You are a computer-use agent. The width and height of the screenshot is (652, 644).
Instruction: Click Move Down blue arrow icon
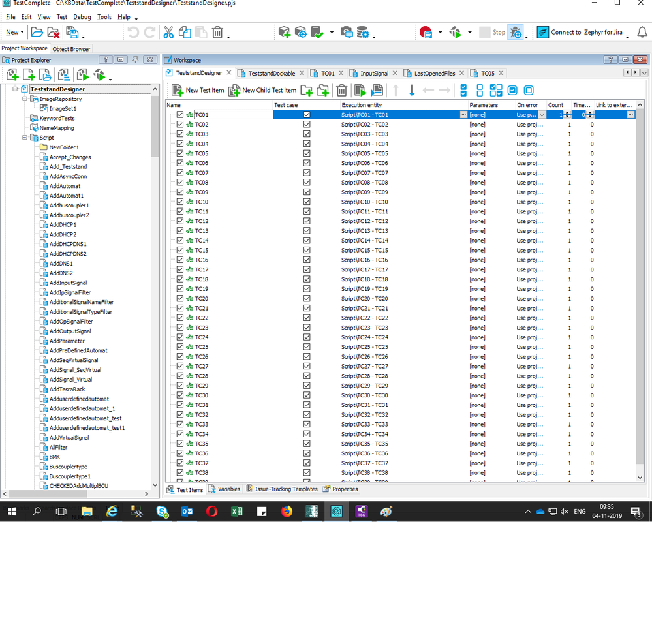pyautogui.click(x=412, y=90)
